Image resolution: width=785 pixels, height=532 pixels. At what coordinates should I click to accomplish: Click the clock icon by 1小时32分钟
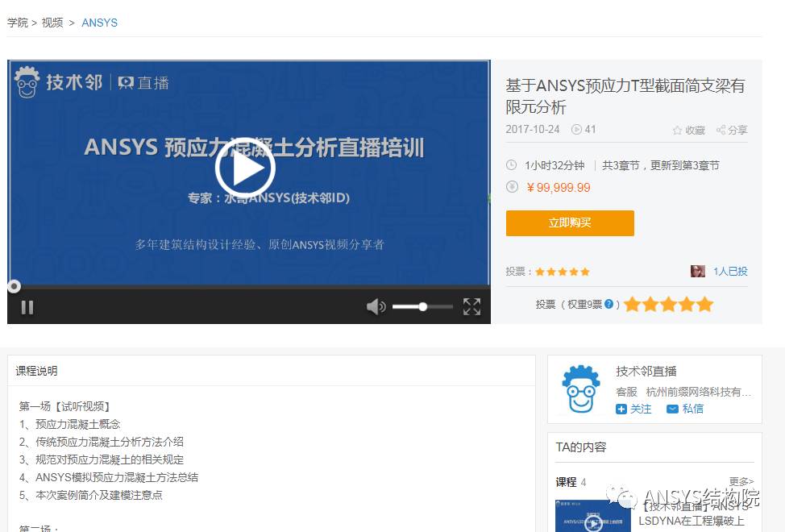511,164
